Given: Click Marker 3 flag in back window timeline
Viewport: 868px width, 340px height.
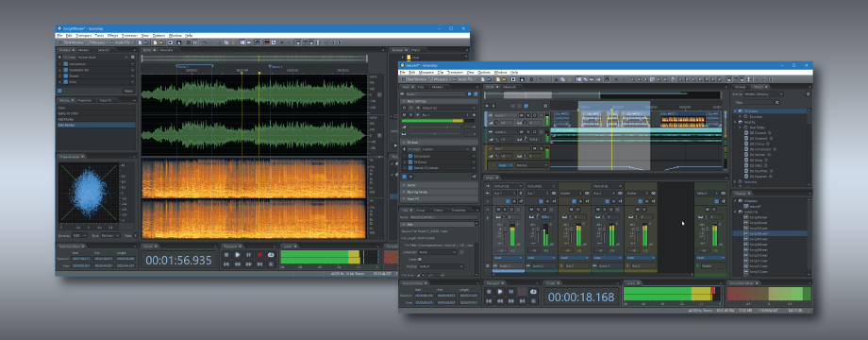Looking at the screenshot, I should [270, 66].
